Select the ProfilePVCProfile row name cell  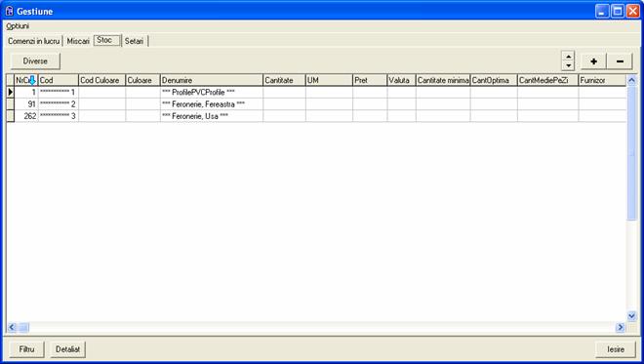click(211, 92)
